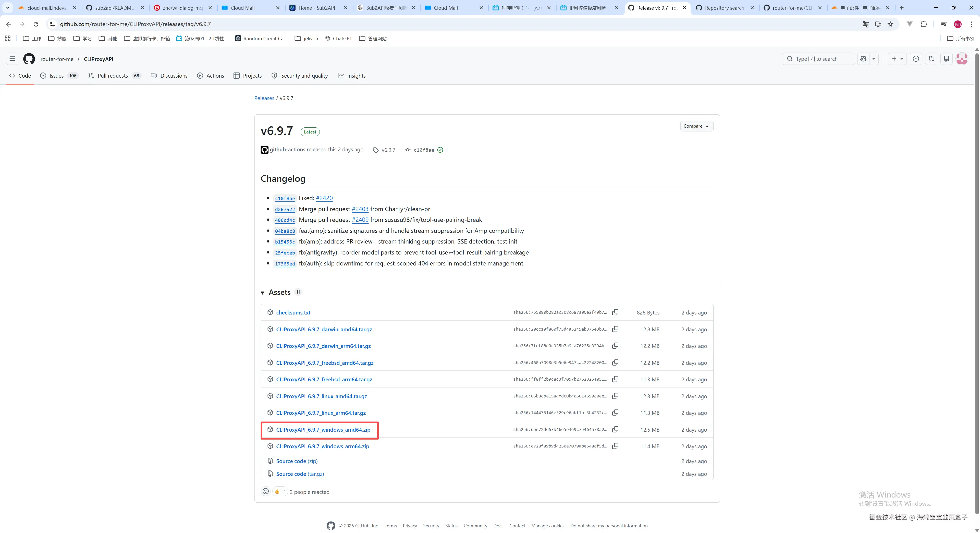This screenshot has width=980, height=533.
Task: Open the #2420 issue link
Action: point(324,198)
